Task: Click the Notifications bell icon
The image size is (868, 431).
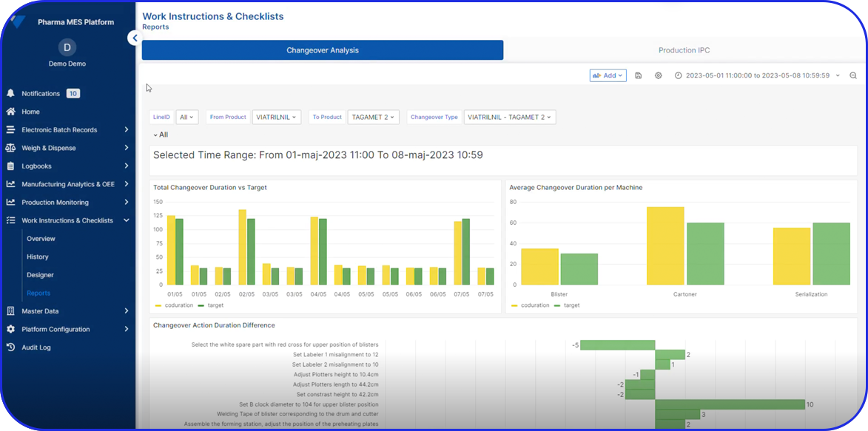Action: [10, 94]
